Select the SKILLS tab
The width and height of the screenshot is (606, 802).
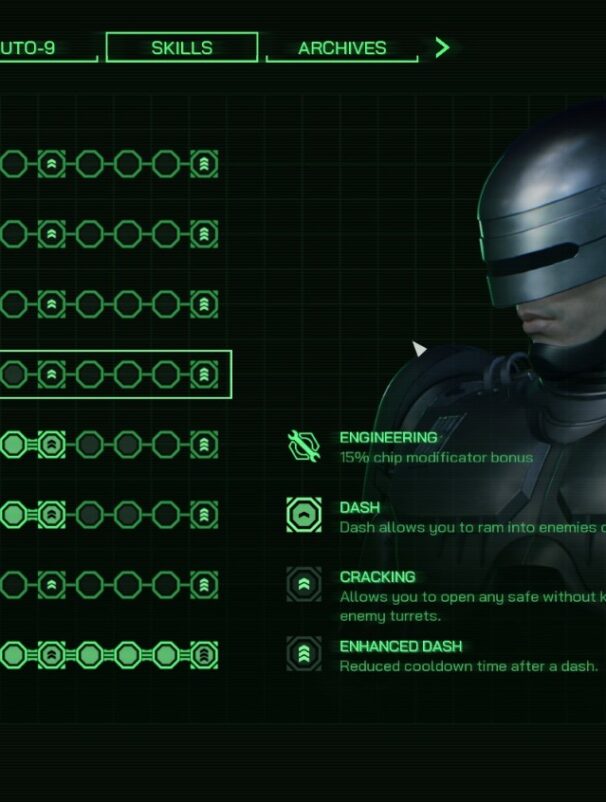pos(182,48)
